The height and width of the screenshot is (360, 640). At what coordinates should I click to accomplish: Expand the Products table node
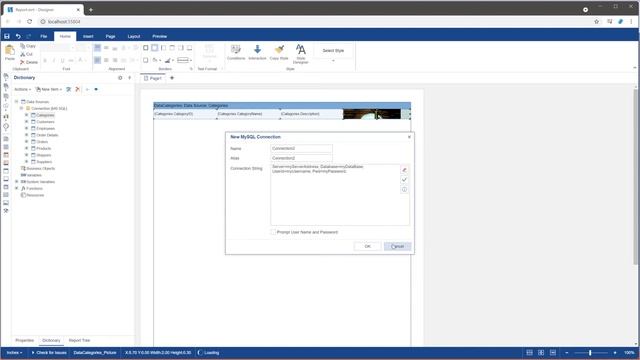click(x=27, y=148)
